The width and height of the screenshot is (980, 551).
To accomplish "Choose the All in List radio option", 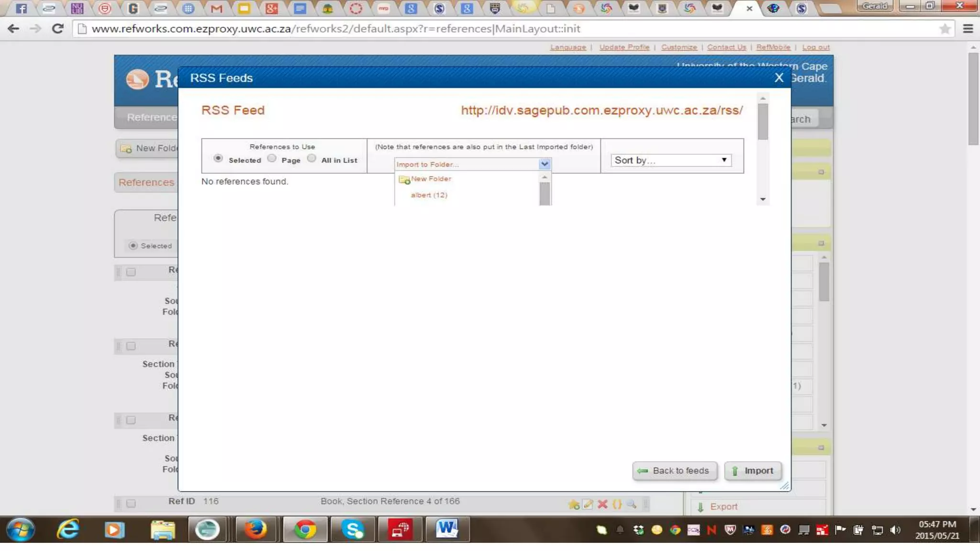I will tap(312, 158).
